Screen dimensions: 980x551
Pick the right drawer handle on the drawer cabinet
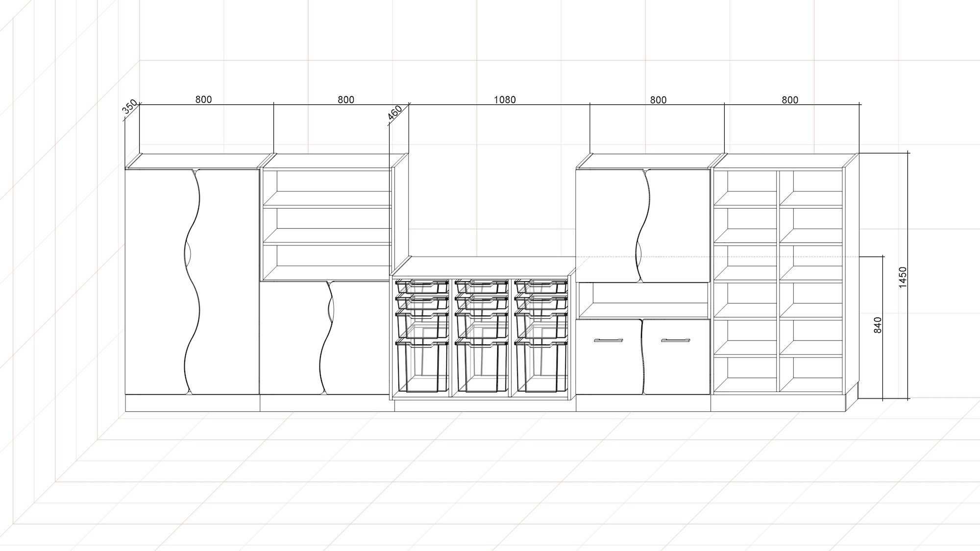tap(676, 340)
